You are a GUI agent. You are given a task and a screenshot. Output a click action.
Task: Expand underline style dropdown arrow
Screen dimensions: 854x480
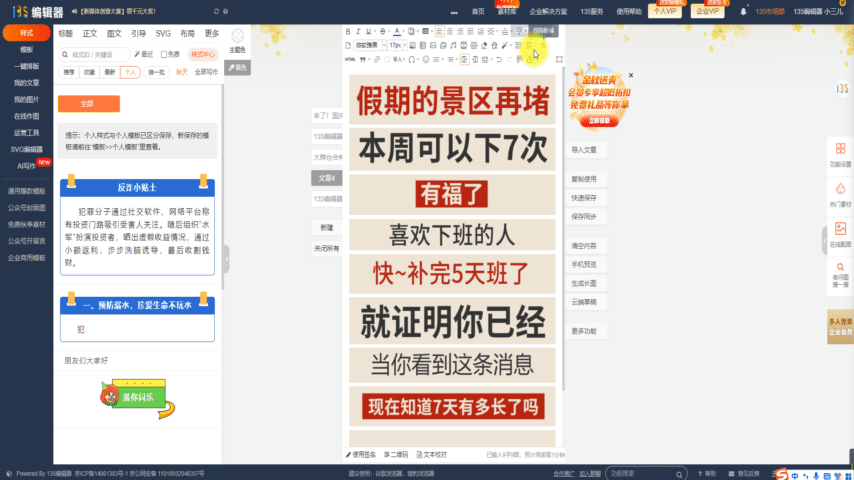375,31
